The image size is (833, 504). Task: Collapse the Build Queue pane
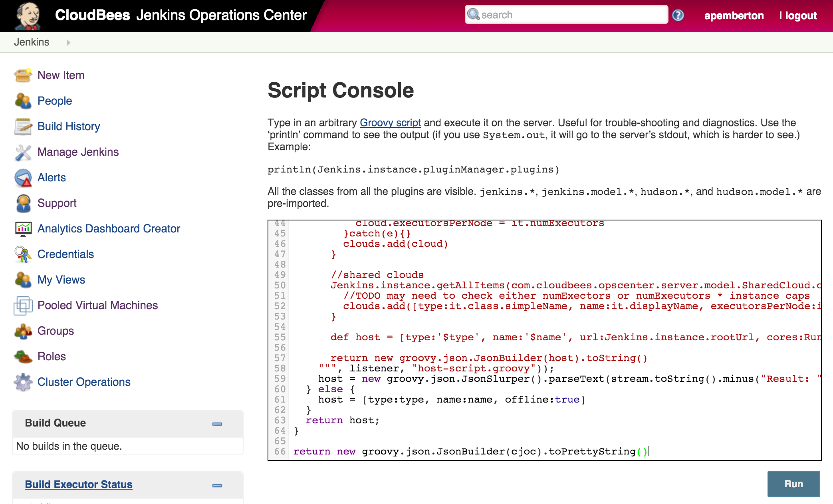click(x=217, y=424)
